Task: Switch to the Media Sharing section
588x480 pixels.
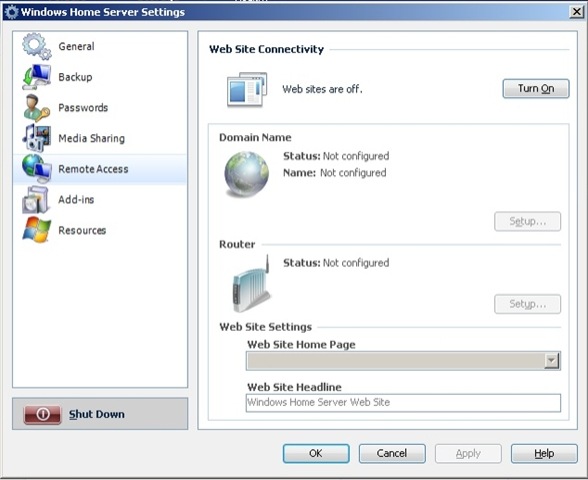Action: [92, 138]
